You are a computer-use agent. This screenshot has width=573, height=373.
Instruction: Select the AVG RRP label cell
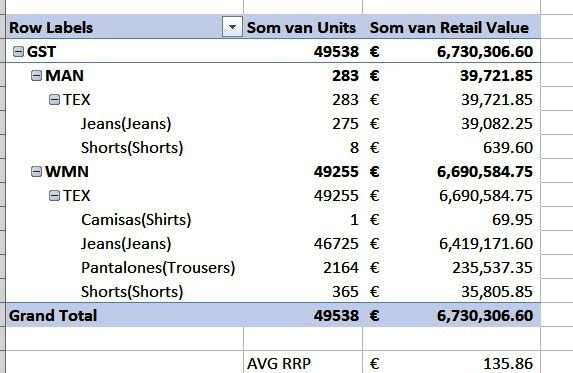pyautogui.click(x=303, y=362)
